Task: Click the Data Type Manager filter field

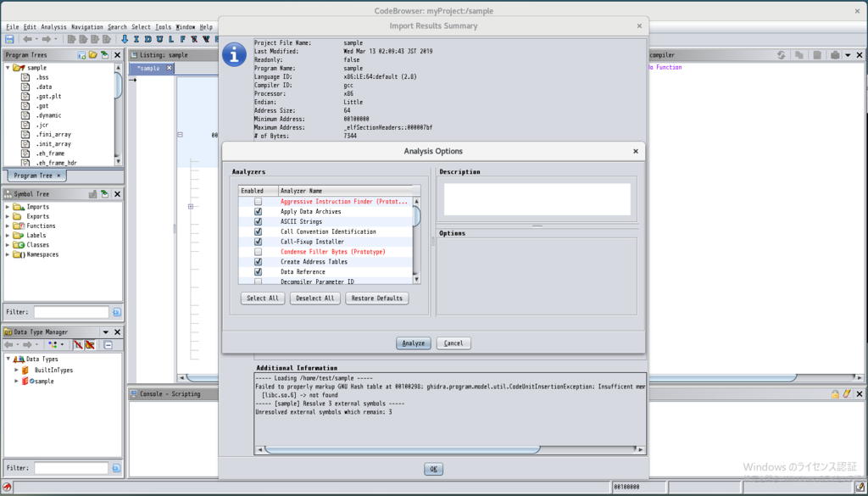Action: pos(71,468)
